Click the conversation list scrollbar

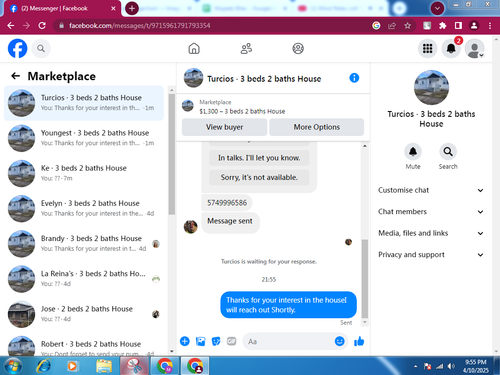[172, 153]
